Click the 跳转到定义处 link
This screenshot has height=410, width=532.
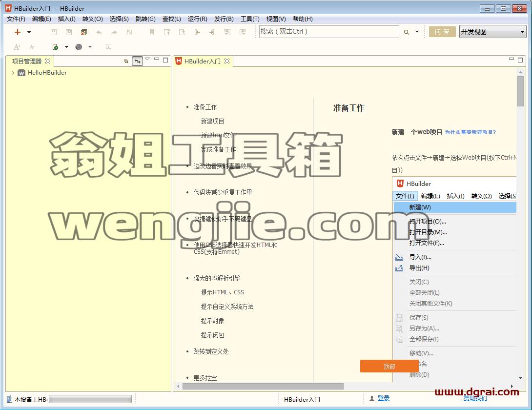[211, 351]
